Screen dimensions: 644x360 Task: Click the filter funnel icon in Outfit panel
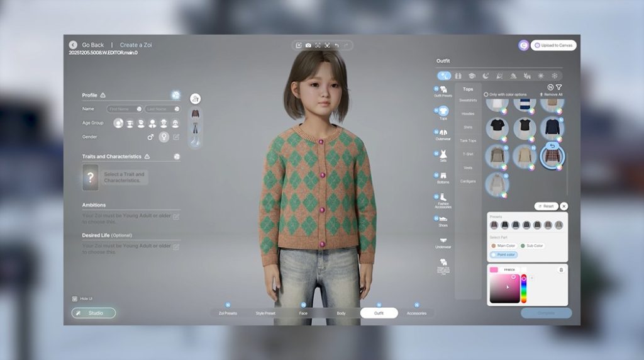coord(558,87)
